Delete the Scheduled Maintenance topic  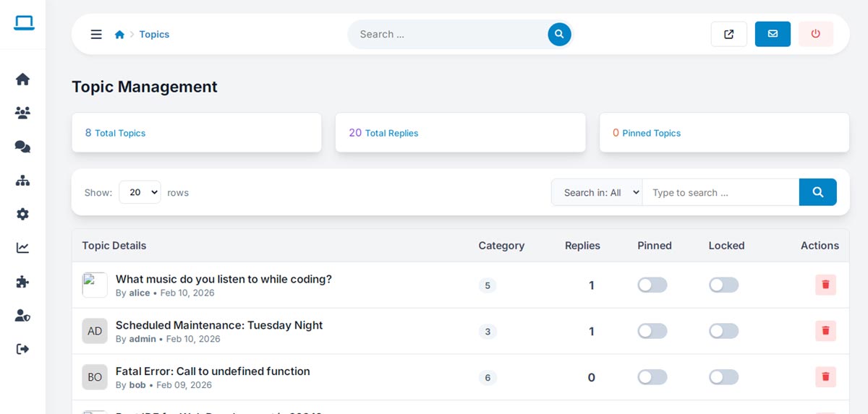pyautogui.click(x=825, y=331)
